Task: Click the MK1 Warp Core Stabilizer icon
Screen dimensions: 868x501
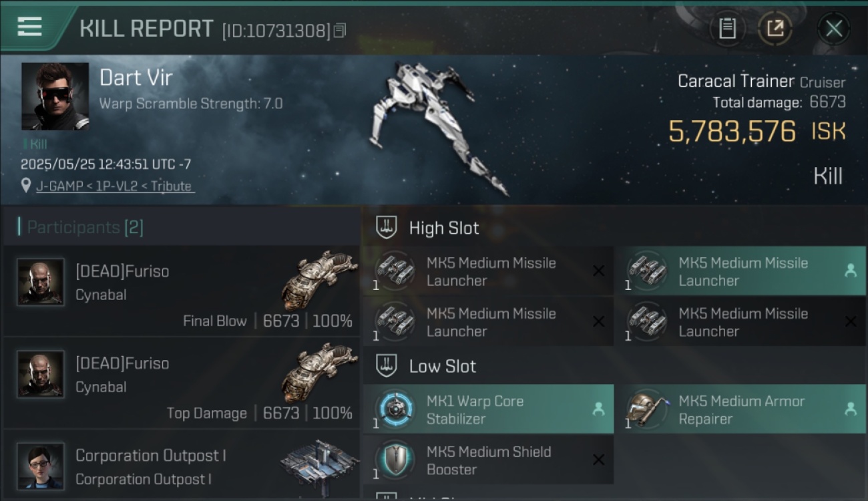Action: pyautogui.click(x=395, y=409)
